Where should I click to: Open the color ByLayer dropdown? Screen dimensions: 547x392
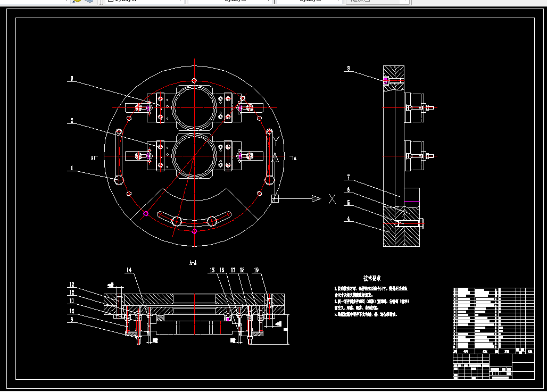tap(144, 1)
